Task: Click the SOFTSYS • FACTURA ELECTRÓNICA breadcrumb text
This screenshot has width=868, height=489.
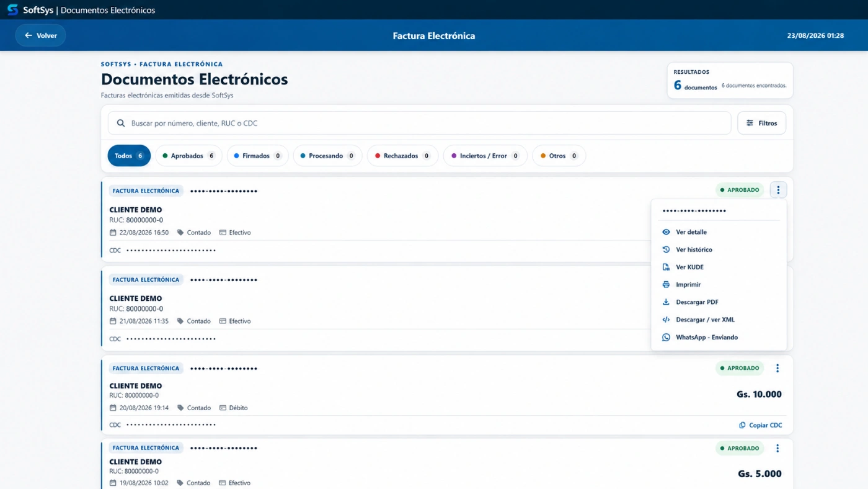Action: 162,64
